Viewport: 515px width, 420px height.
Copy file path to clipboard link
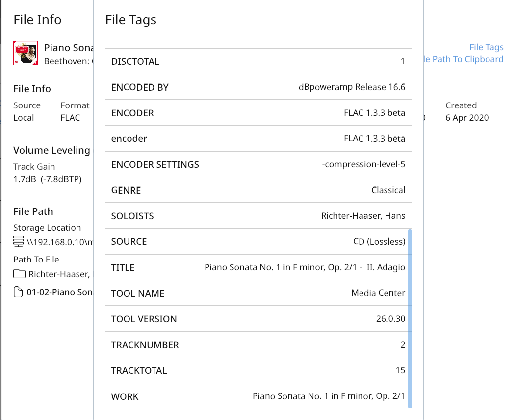click(x=463, y=59)
